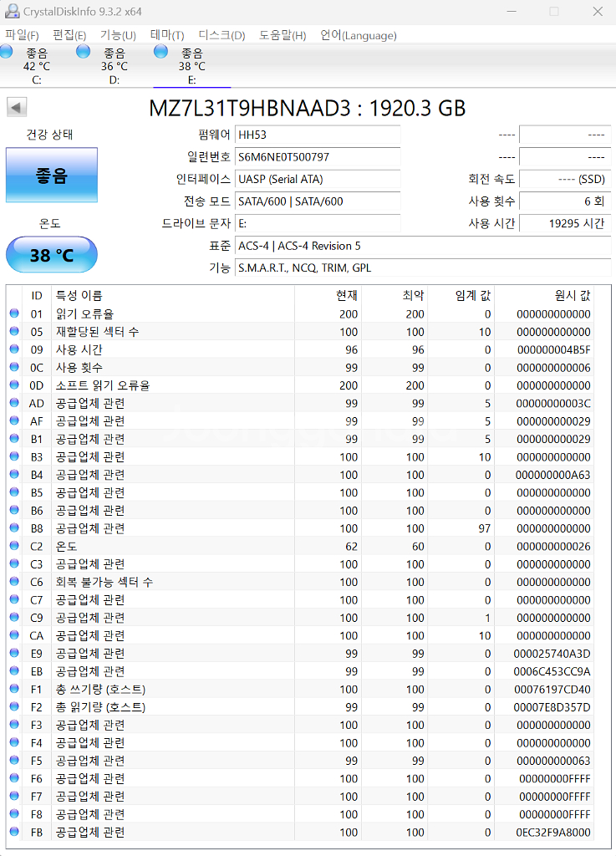Click the 사용 횟수 value 6 회
This screenshot has height=856, width=616.
pyautogui.click(x=565, y=201)
